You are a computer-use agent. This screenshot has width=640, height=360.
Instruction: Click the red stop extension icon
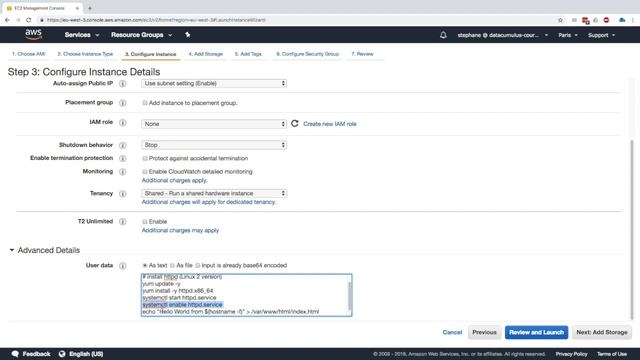[x=607, y=20]
